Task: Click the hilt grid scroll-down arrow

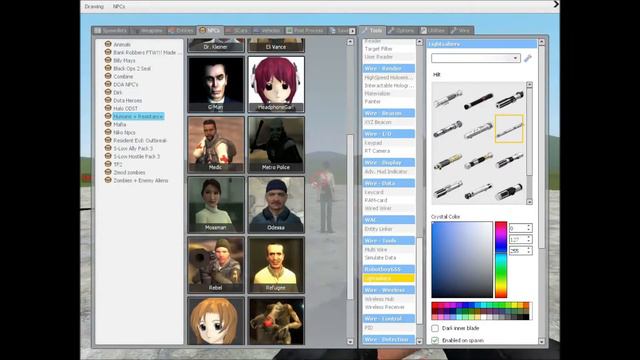Action: (x=529, y=202)
